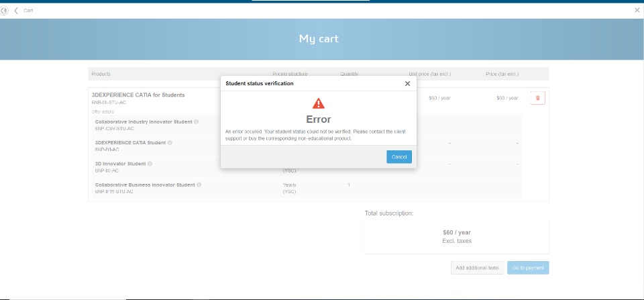Click the compass icon at top left

[4, 11]
